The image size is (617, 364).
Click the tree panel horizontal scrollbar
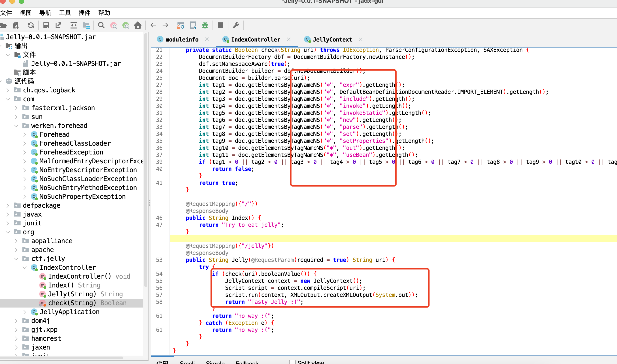point(61,358)
